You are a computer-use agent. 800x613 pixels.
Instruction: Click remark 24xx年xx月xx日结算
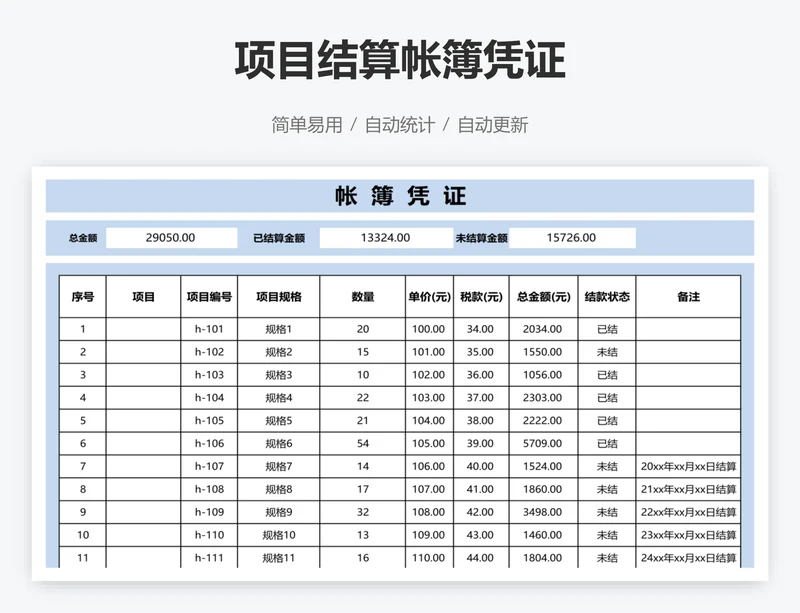tap(688, 558)
